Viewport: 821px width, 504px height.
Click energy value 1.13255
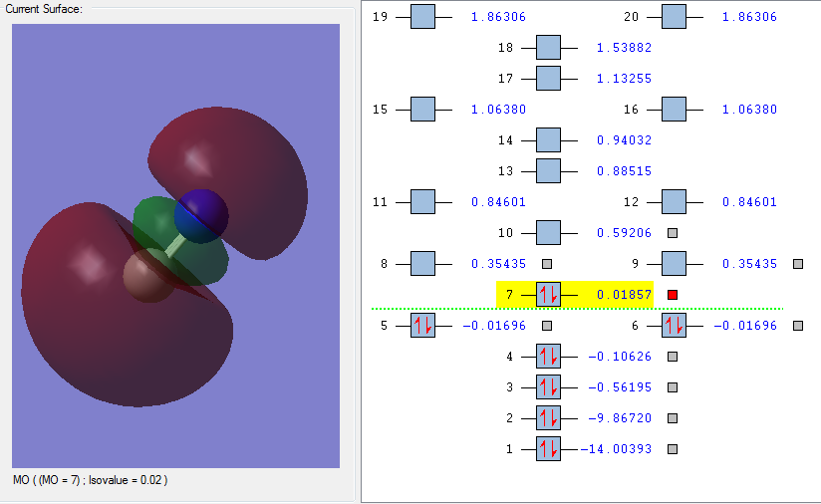pyautogui.click(x=624, y=79)
